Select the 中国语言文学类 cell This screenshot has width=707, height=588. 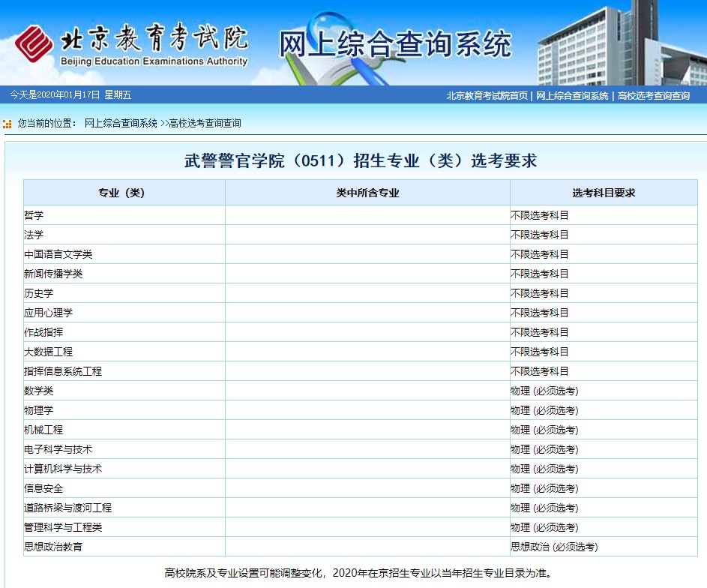point(124,254)
